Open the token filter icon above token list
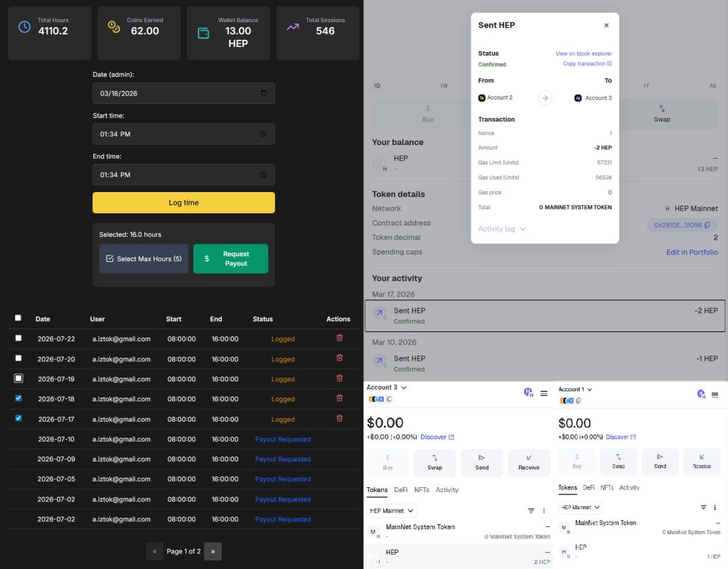The image size is (728, 569). point(530,510)
